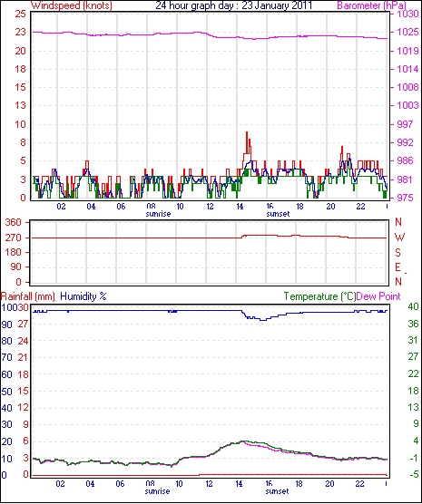Click the Barometer (hPa) axis title

tap(371, 5)
